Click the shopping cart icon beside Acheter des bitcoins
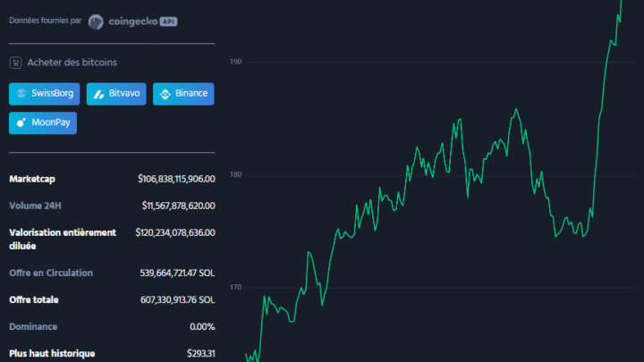 click(x=15, y=63)
